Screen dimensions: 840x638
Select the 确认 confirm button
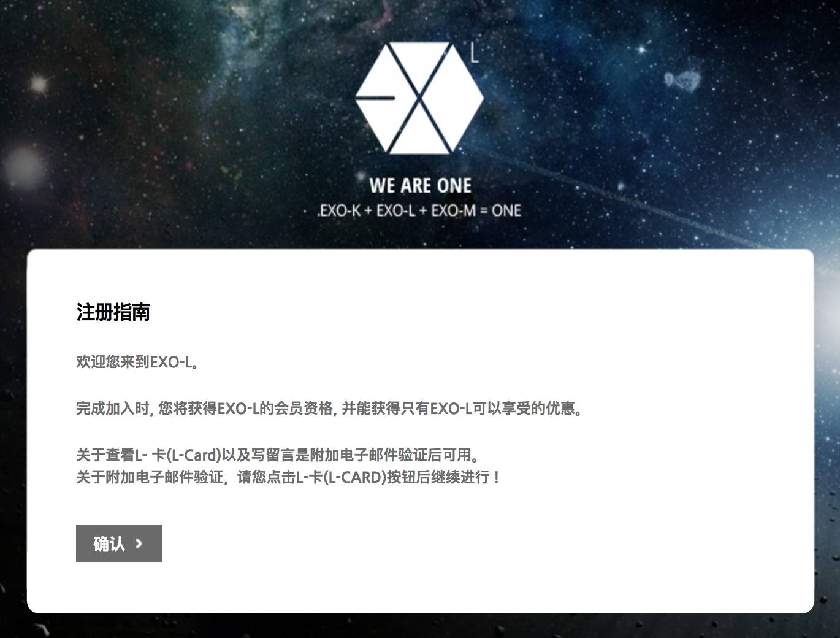click(x=119, y=544)
